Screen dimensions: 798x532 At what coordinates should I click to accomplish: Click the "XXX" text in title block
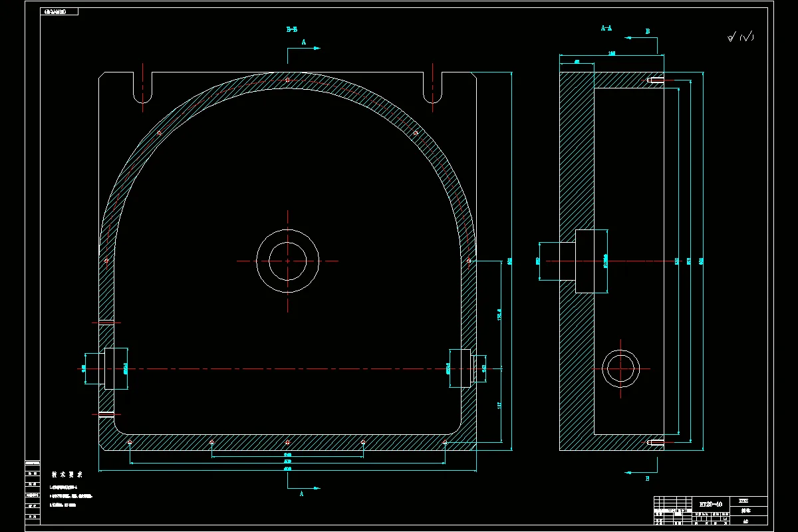coord(744,500)
